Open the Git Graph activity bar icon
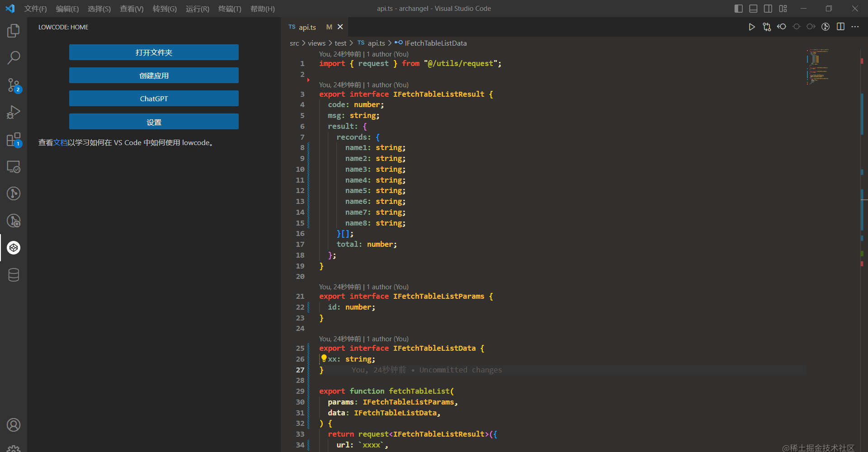This screenshot has width=868, height=452. [14, 193]
